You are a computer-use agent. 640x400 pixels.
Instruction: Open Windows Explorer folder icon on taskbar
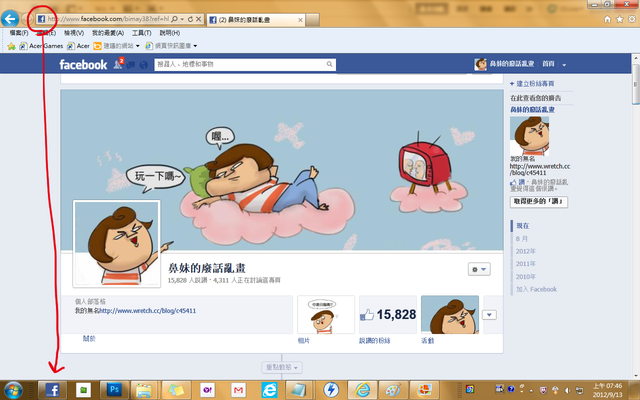[x=144, y=390]
